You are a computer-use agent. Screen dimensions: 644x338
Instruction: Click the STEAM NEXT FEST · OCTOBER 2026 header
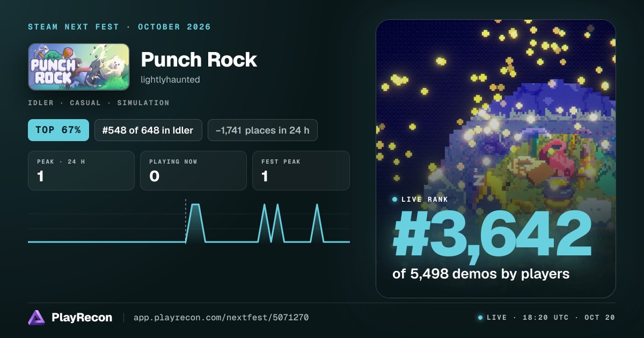pos(119,27)
